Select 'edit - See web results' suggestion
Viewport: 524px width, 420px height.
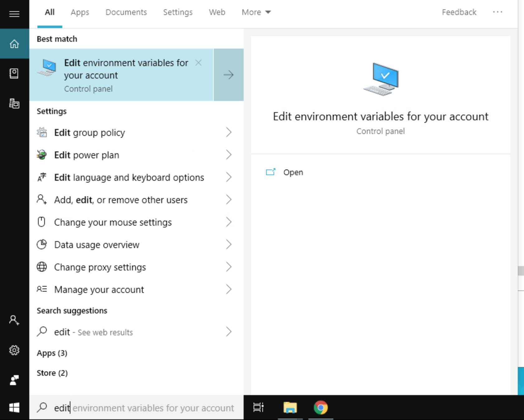tap(136, 332)
